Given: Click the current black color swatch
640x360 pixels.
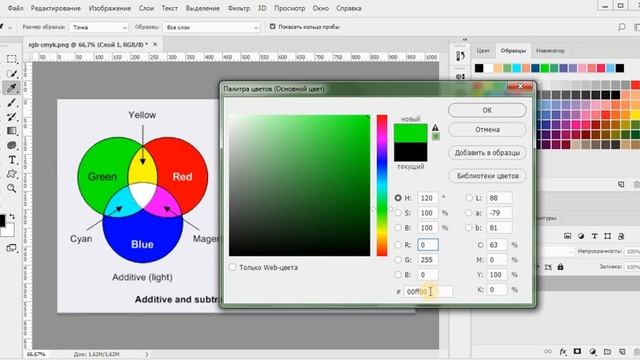Looking at the screenshot, I should (410, 152).
